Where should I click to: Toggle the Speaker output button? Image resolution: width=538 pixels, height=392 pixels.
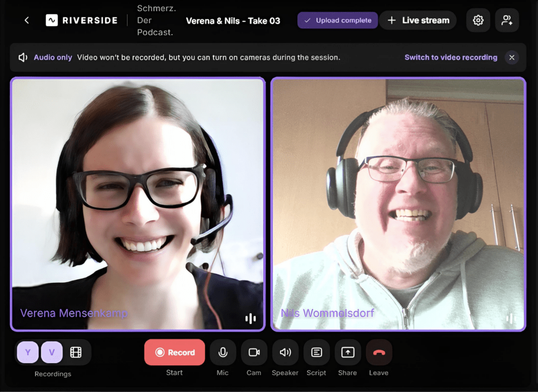pyautogui.click(x=285, y=352)
